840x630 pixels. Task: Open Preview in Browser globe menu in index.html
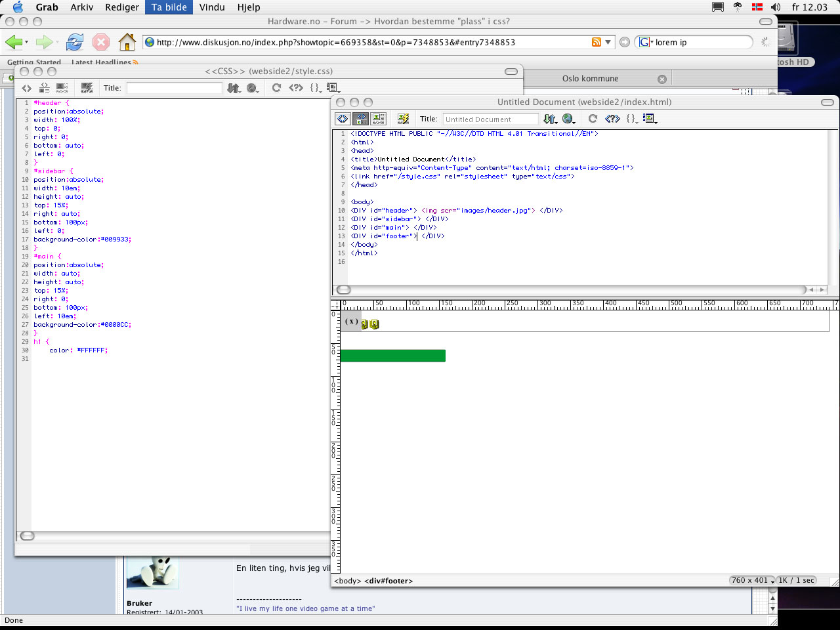[x=568, y=119]
